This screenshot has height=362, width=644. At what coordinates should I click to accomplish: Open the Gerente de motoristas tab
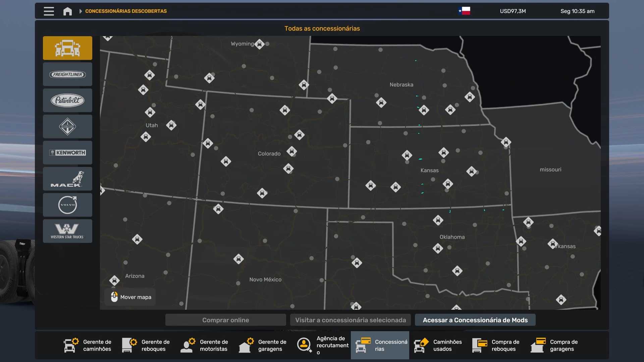click(205, 345)
